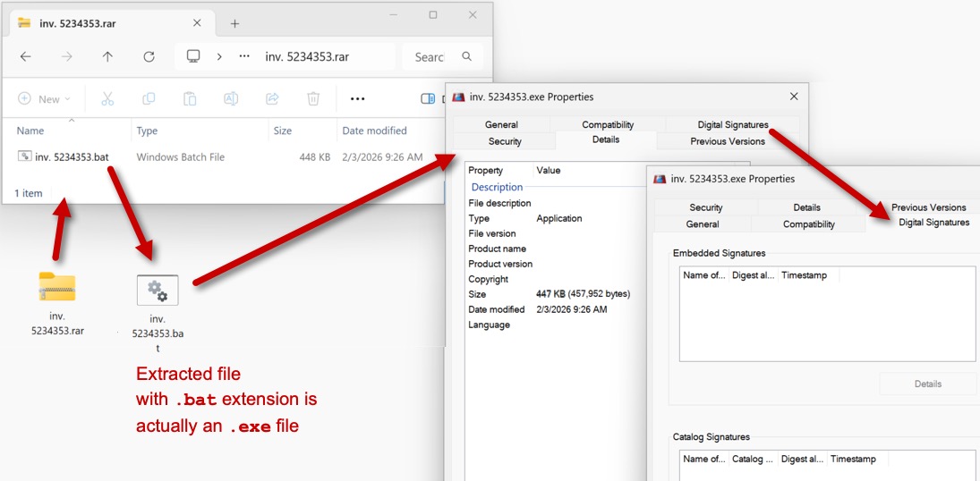Click the Rename icon in toolbar
The height and width of the screenshot is (481, 980).
[231, 98]
